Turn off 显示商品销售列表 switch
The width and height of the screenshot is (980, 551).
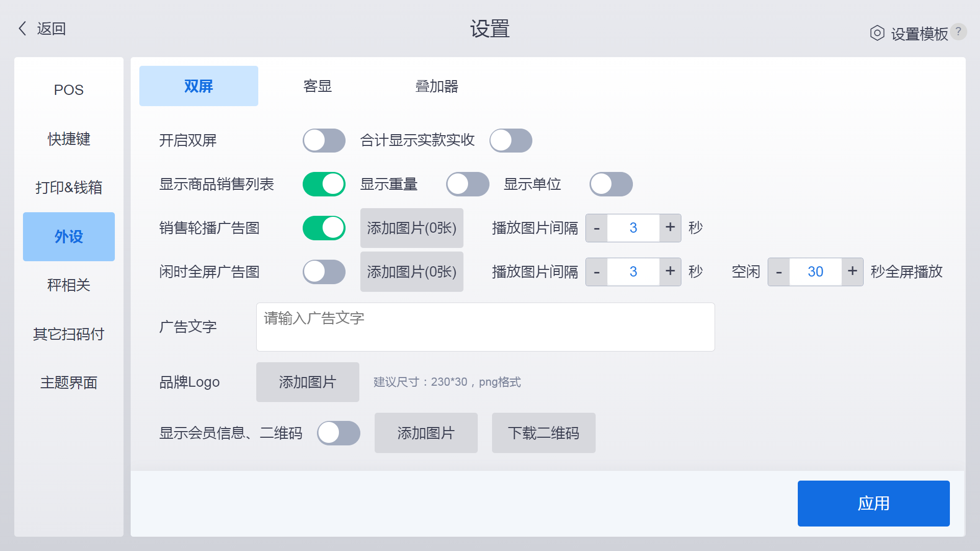tap(324, 184)
